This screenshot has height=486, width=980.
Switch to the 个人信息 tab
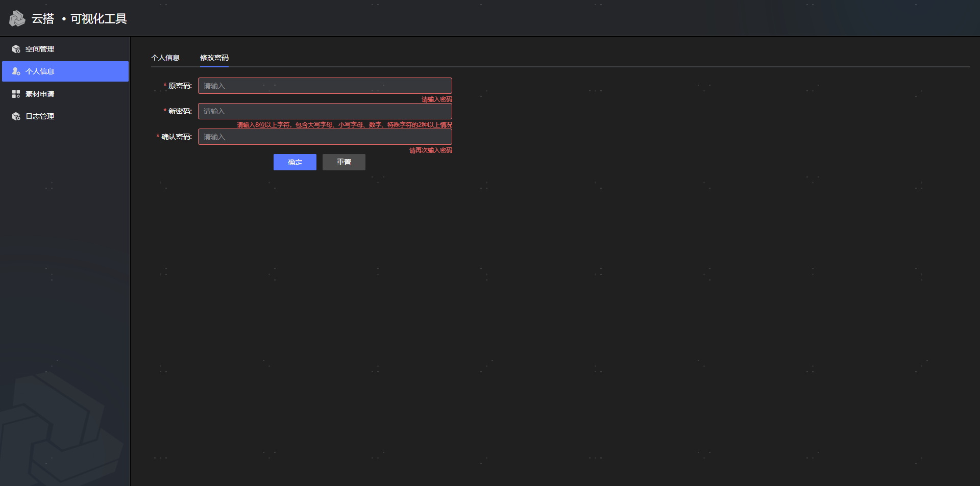coord(165,58)
